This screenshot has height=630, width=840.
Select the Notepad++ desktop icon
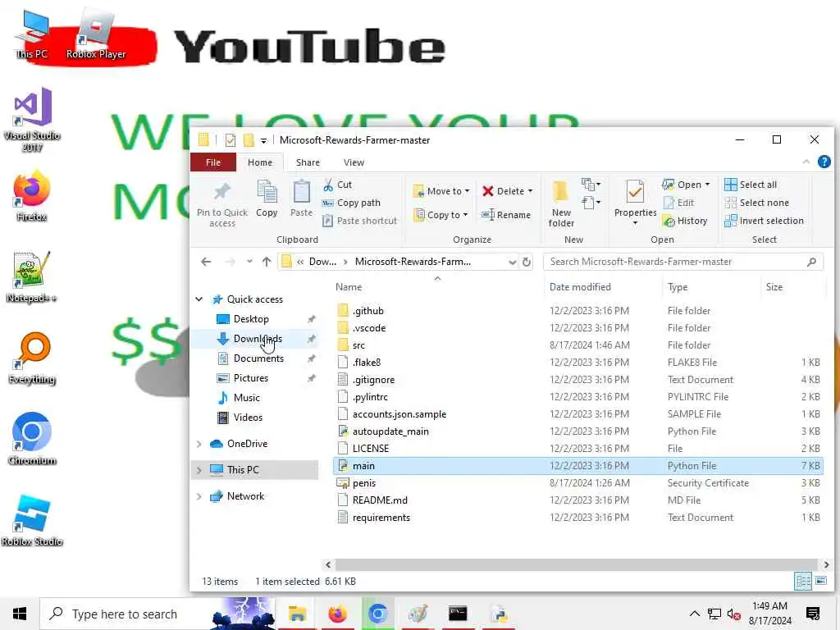pyautogui.click(x=31, y=276)
